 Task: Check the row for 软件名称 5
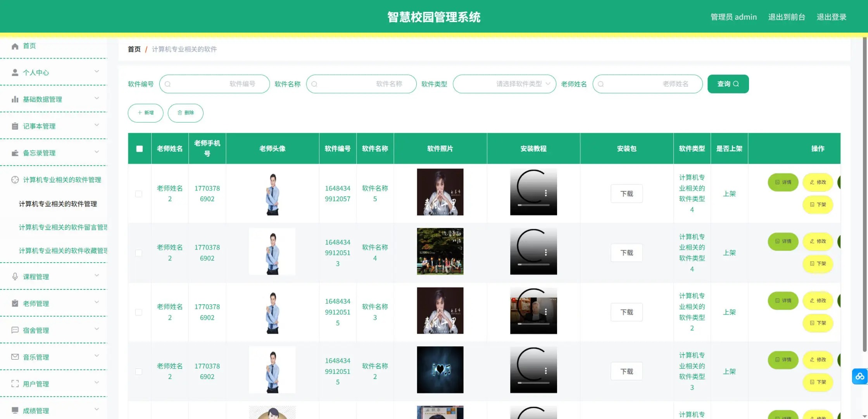(138, 194)
